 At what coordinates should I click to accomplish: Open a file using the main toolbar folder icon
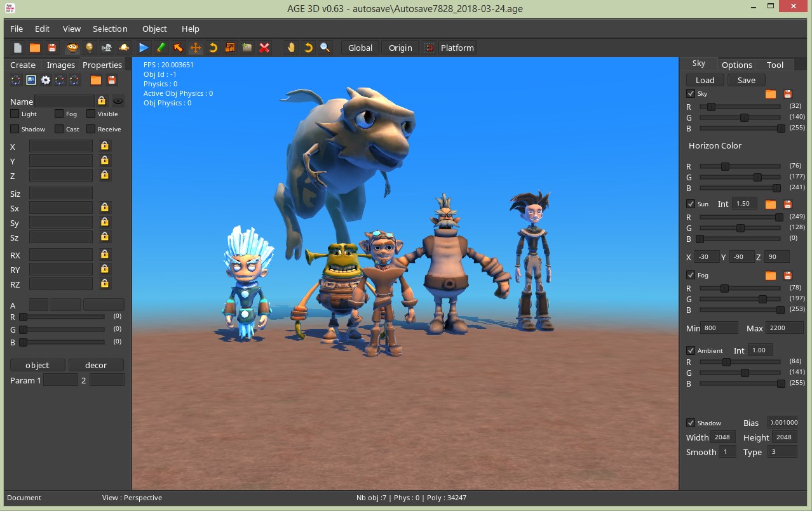[35, 48]
